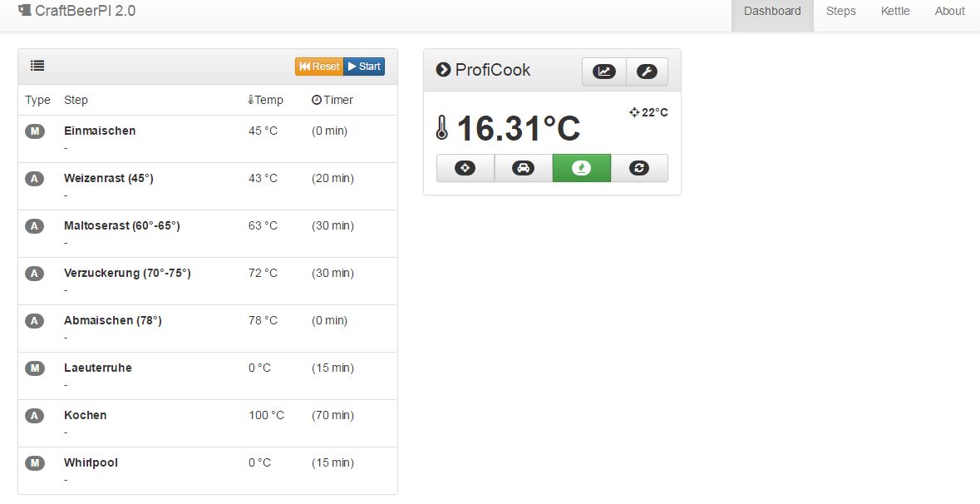Open the ProfiCook temperature chart

[603, 72]
